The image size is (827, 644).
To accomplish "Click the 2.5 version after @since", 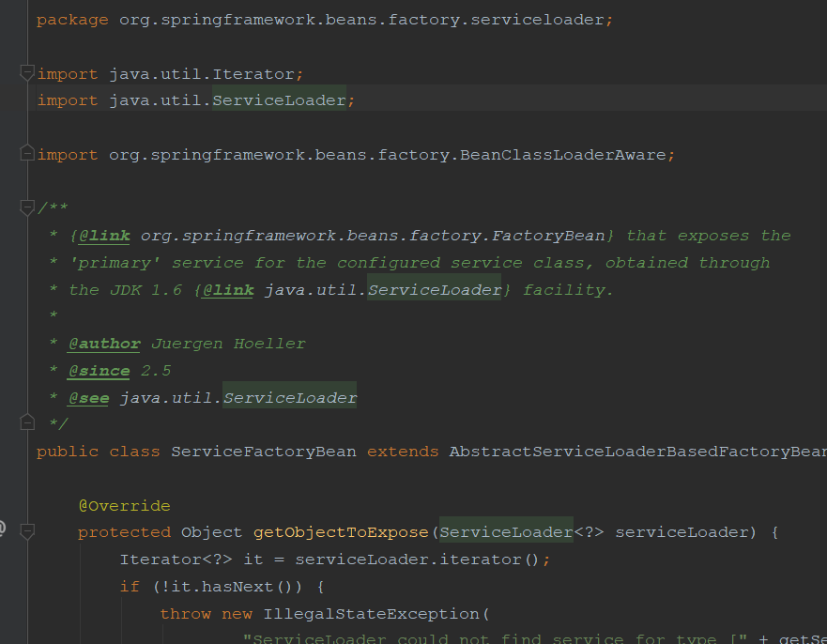I will point(156,371).
